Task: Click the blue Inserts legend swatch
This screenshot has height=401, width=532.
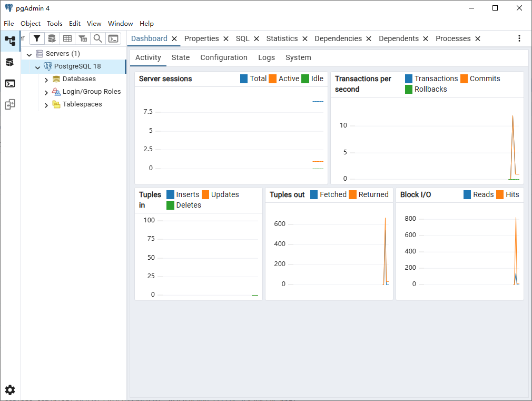Action: (x=170, y=194)
